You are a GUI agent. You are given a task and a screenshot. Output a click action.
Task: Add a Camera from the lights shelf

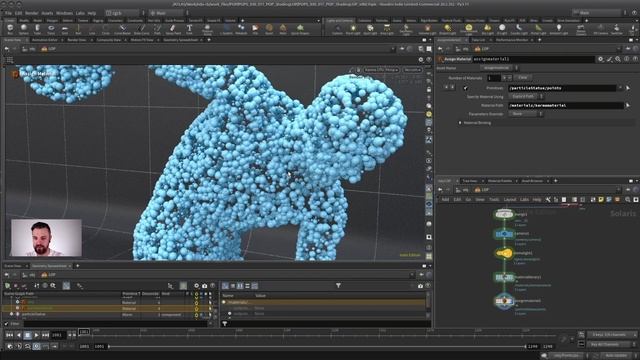pos(337,29)
